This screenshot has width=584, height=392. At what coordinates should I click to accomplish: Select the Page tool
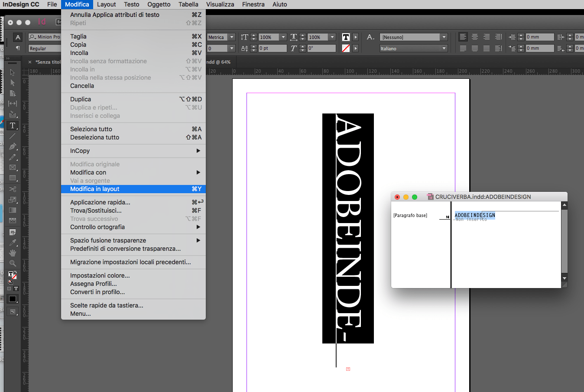[x=13, y=93]
